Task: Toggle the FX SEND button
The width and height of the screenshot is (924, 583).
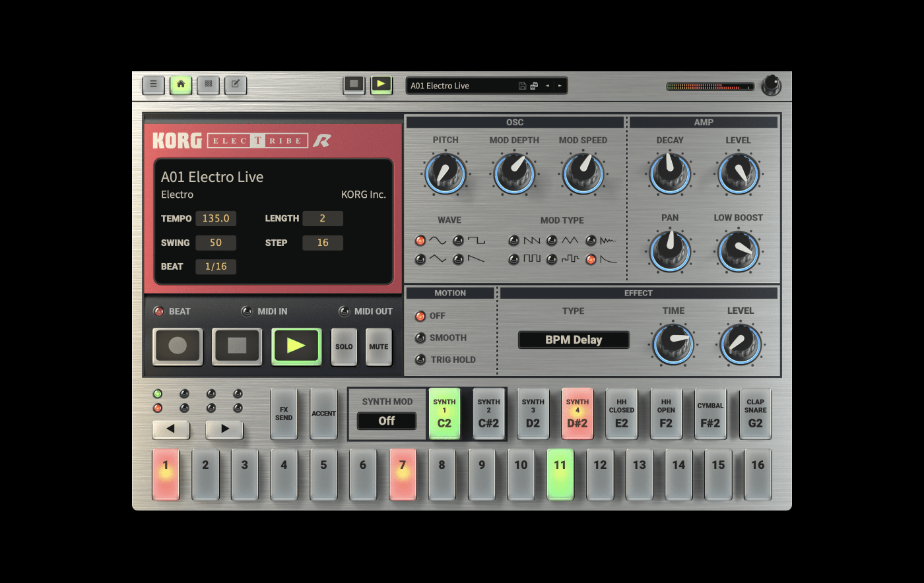Action: pos(284,414)
